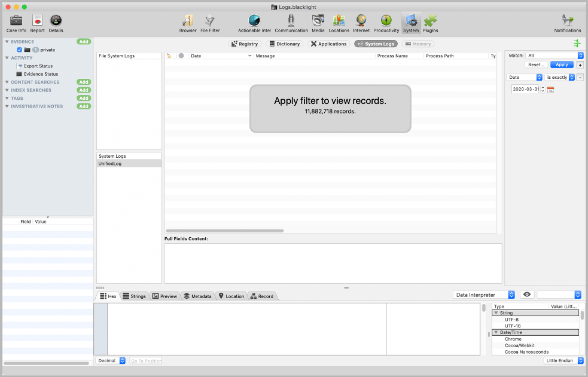Collapse the Date/Time type group
This screenshot has width=588, height=377.
point(496,332)
